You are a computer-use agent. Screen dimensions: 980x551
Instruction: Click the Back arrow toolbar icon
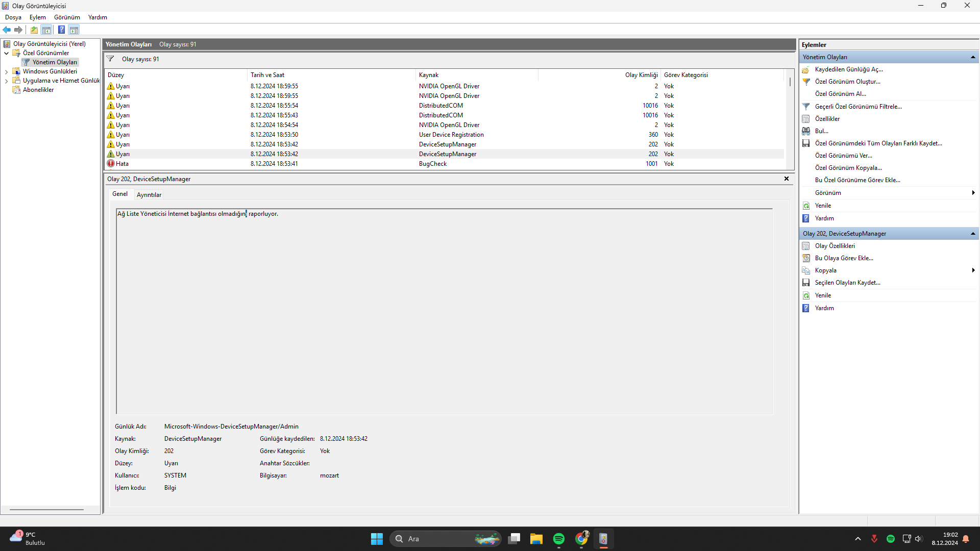7,30
